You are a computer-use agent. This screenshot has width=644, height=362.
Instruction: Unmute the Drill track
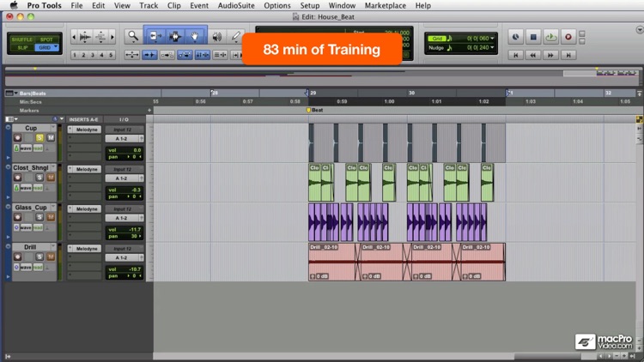[x=51, y=257]
